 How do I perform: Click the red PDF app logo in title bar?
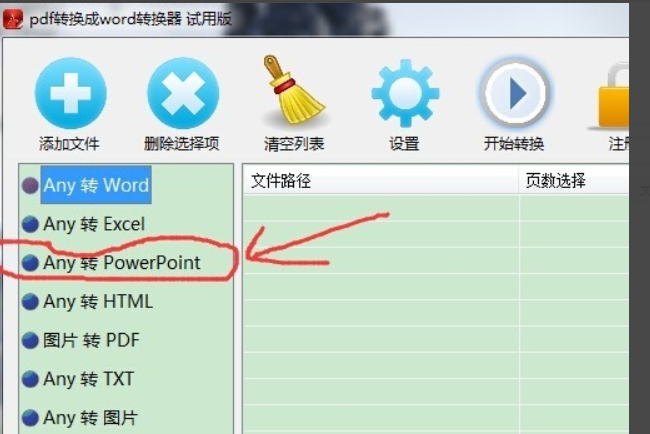[x=13, y=19]
